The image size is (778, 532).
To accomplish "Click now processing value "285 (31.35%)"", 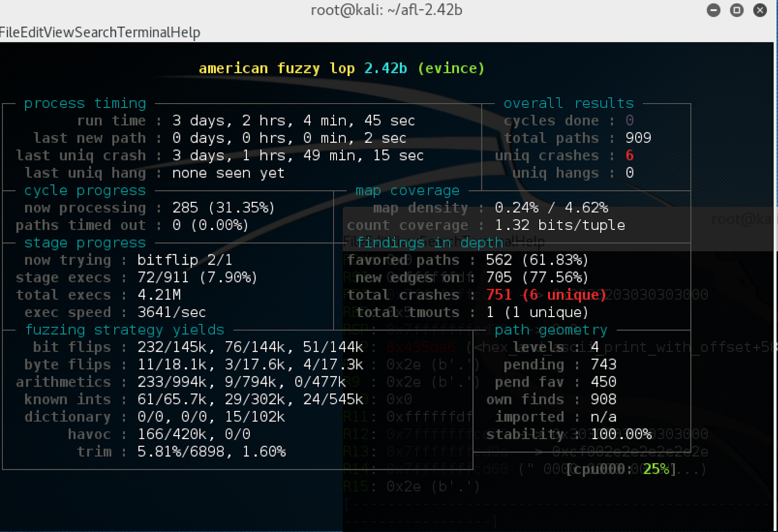I will [224, 208].
